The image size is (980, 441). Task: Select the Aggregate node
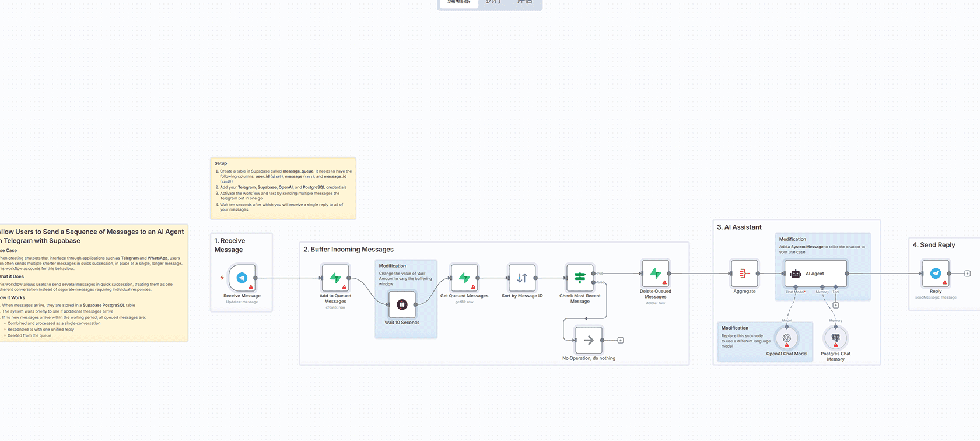[744, 273]
